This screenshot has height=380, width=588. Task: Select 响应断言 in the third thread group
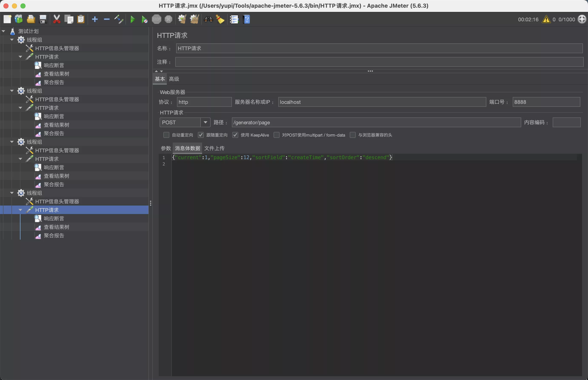coord(54,167)
